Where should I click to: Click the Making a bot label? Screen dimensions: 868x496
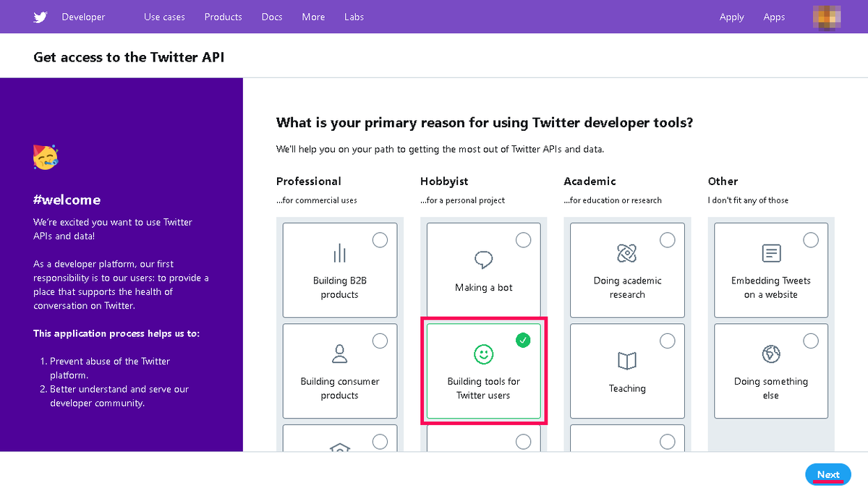click(483, 288)
